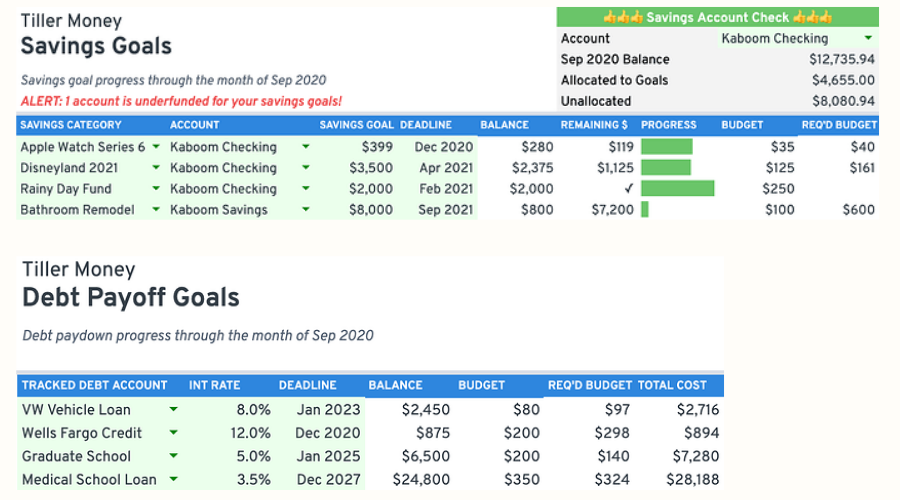Expand the Bathroom Remodel category dropdown arrow
This screenshot has width=900, height=500.
[156, 210]
